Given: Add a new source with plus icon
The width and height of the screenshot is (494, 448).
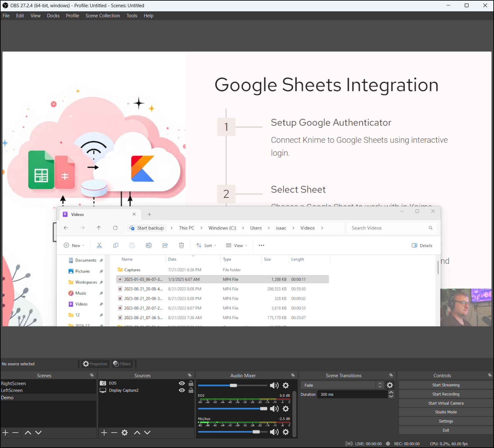Looking at the screenshot, I should (104, 433).
